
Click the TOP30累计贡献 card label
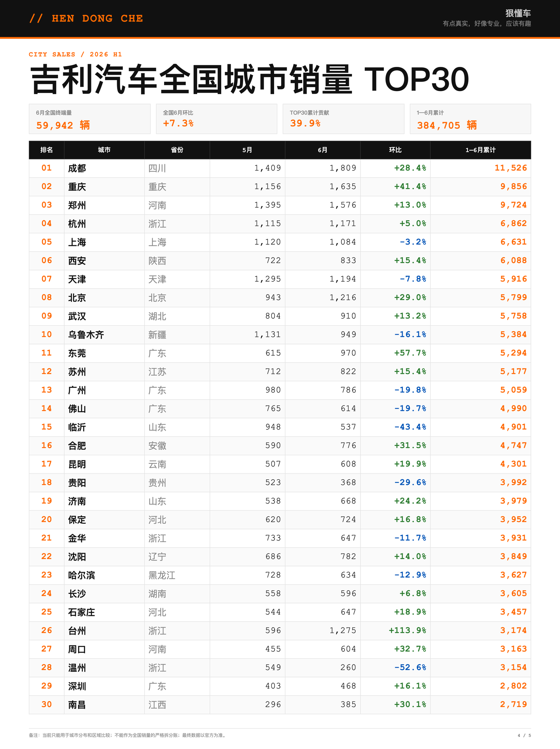click(x=310, y=113)
